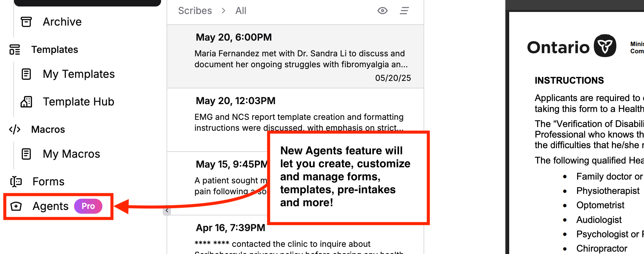
Task: Open the Template Hub link
Action: [78, 102]
